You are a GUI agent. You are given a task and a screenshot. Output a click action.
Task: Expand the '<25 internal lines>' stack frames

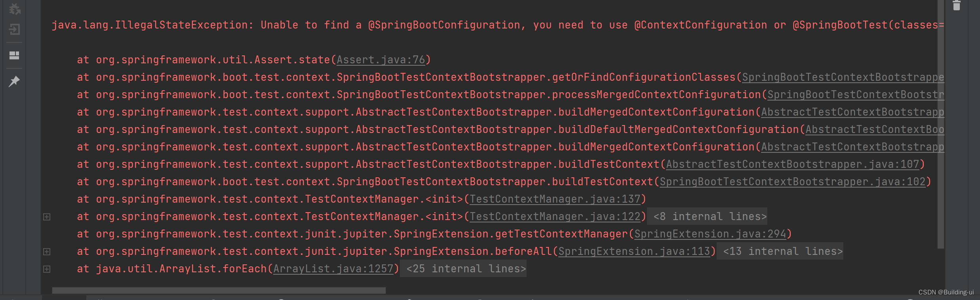click(x=47, y=269)
